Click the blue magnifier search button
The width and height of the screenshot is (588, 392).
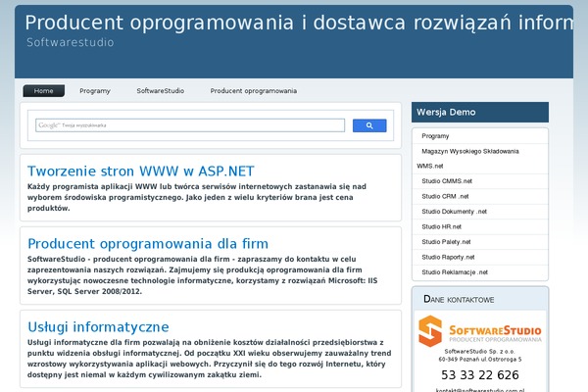point(369,125)
